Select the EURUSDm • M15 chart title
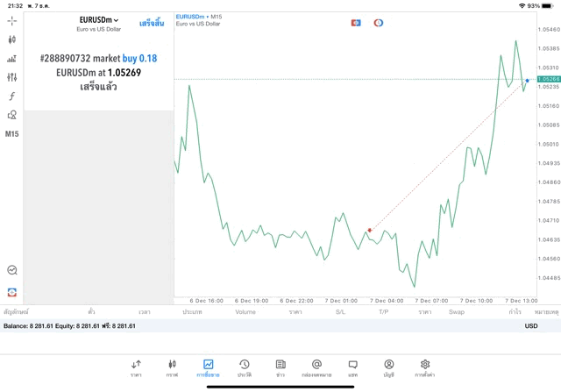This screenshot has height=392, width=561. (199, 17)
